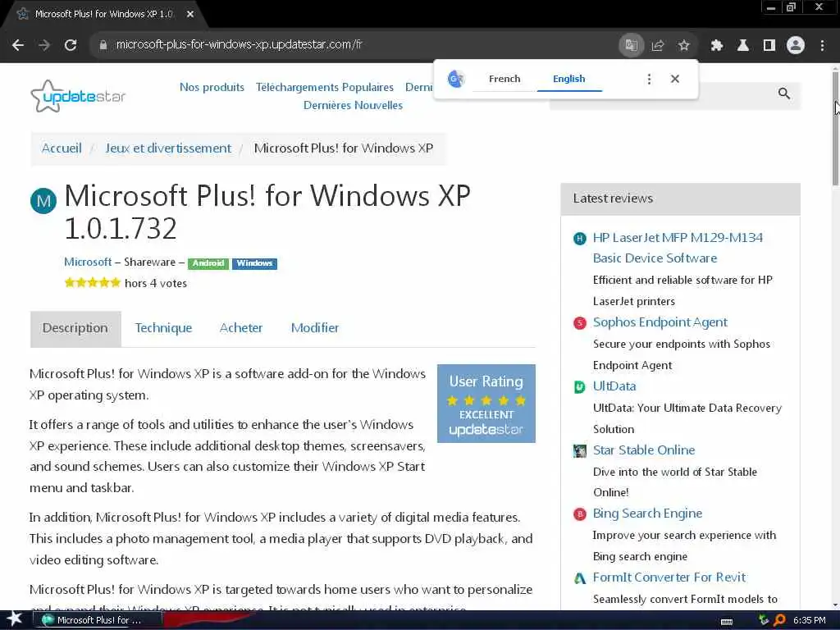Open translate popup options menu

click(649, 80)
